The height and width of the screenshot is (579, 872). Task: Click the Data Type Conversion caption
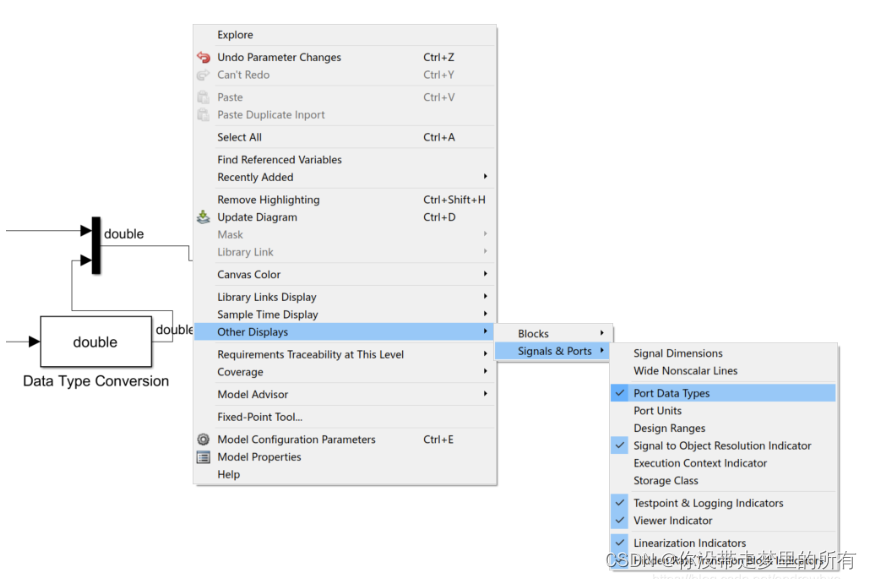[96, 381]
